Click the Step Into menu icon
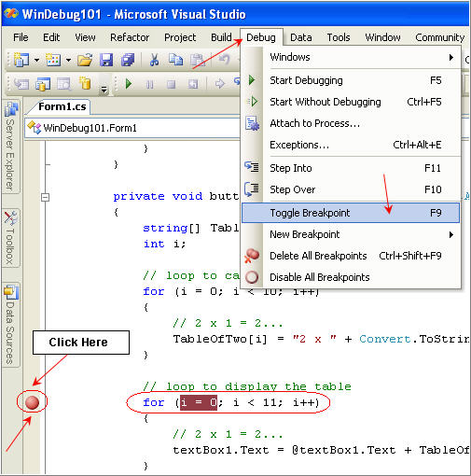The width and height of the screenshot is (471, 476). (x=252, y=167)
